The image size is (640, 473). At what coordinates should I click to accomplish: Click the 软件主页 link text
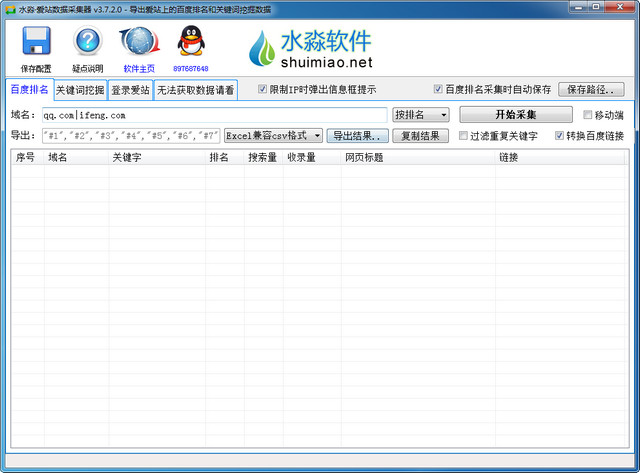click(x=139, y=69)
